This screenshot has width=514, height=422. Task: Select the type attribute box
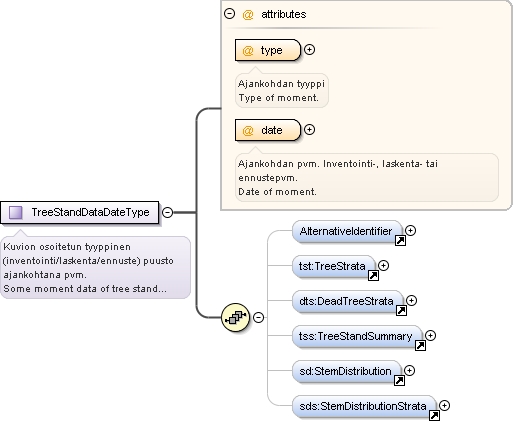pyautogui.click(x=268, y=50)
